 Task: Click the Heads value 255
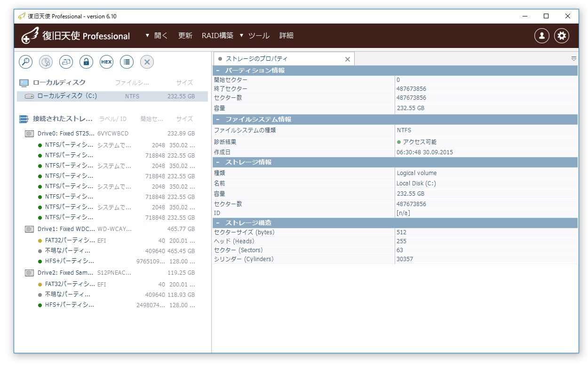401,241
